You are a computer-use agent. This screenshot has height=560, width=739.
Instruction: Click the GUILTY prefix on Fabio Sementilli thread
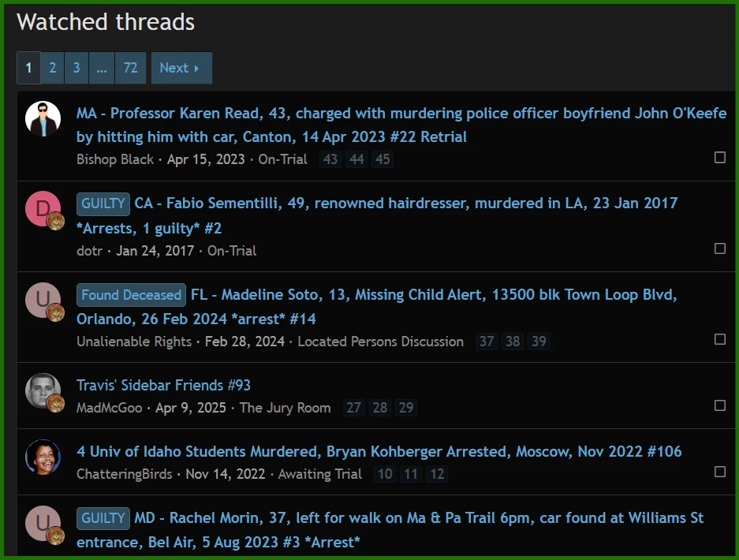click(103, 203)
